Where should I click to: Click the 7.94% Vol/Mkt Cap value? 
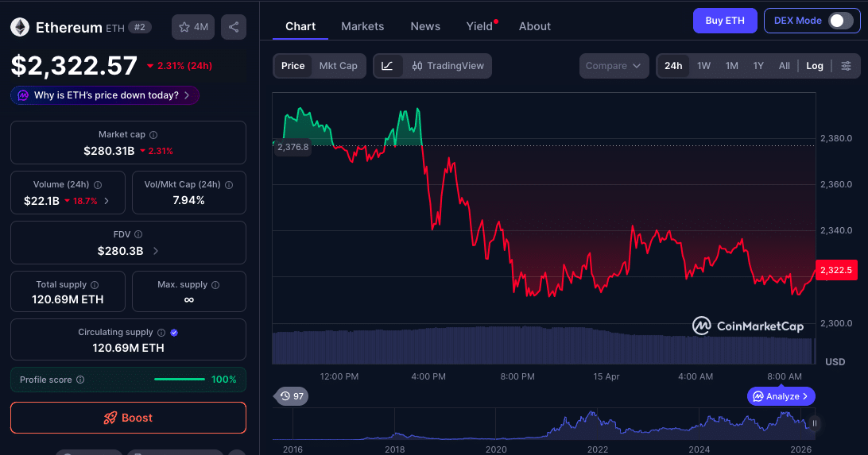(188, 201)
